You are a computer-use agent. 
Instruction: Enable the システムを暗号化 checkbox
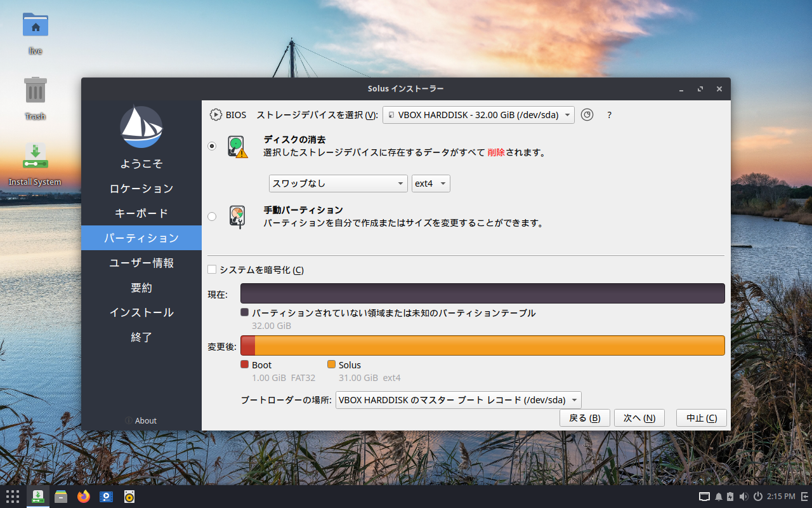[x=212, y=270]
